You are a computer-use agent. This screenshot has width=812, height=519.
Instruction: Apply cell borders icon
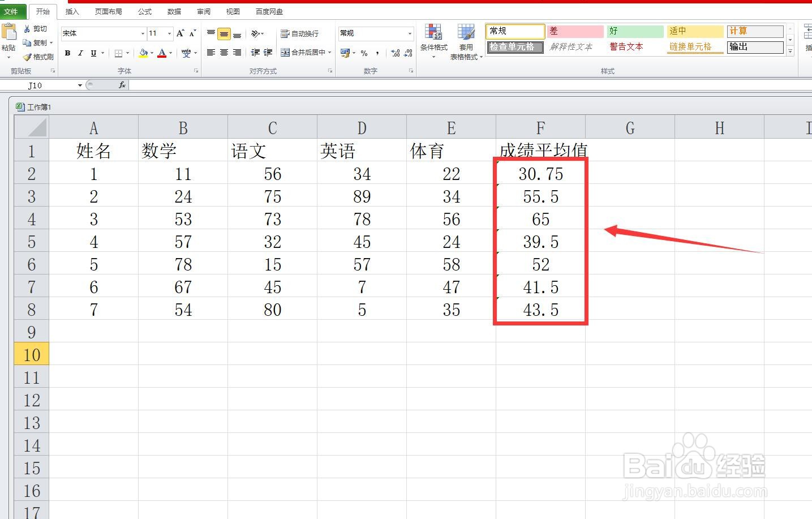(118, 53)
